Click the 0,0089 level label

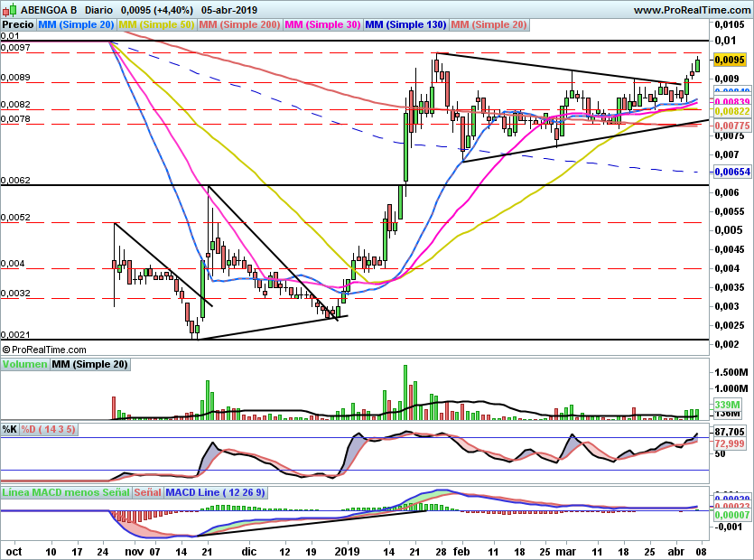click(x=15, y=77)
